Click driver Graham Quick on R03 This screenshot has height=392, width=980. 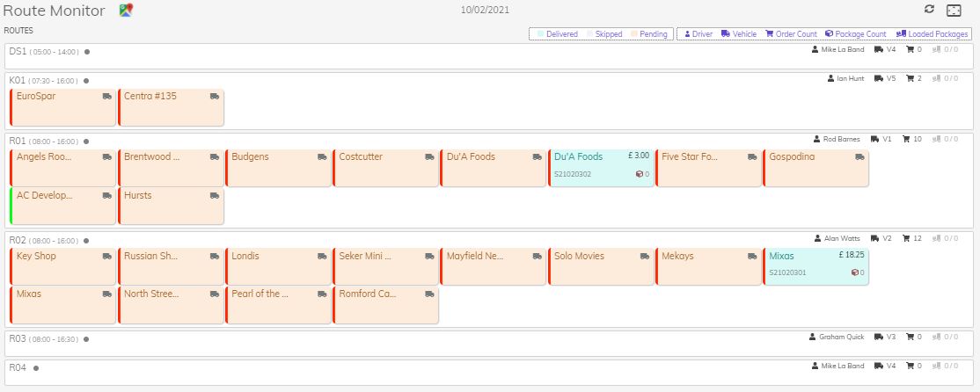[x=842, y=338]
